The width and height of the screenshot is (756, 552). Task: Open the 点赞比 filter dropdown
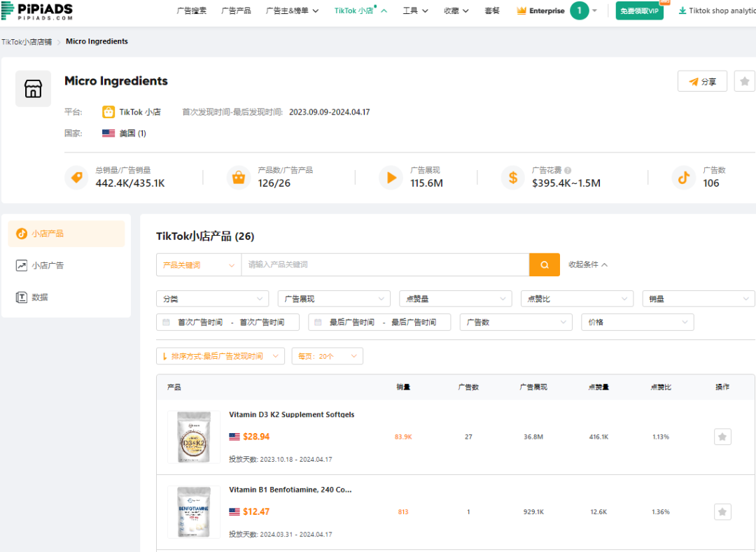pos(577,299)
